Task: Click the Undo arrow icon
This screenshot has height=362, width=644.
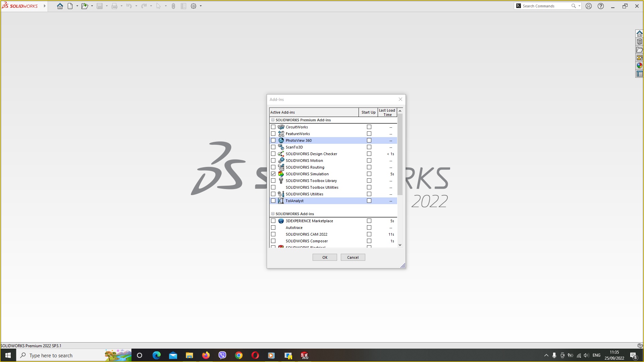Action: (x=129, y=6)
